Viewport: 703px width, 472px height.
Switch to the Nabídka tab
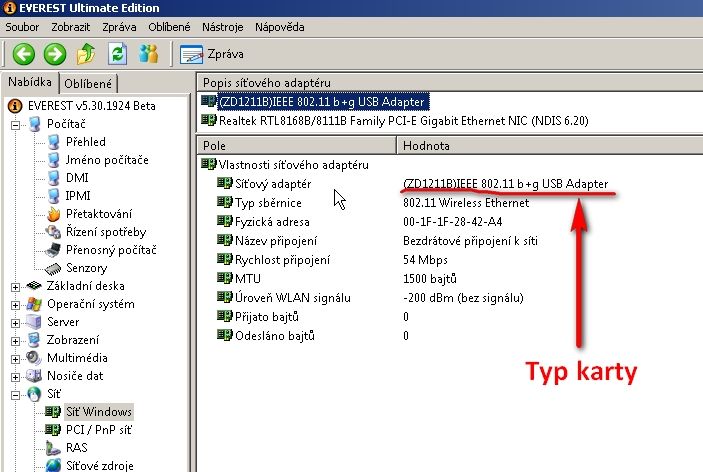pyautogui.click(x=30, y=82)
